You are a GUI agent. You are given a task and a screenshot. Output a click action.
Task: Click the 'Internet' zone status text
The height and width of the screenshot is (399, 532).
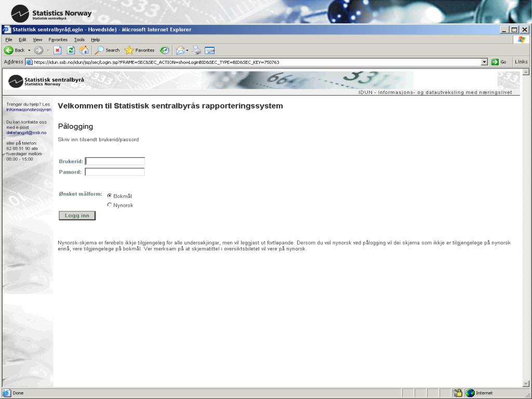(484, 393)
